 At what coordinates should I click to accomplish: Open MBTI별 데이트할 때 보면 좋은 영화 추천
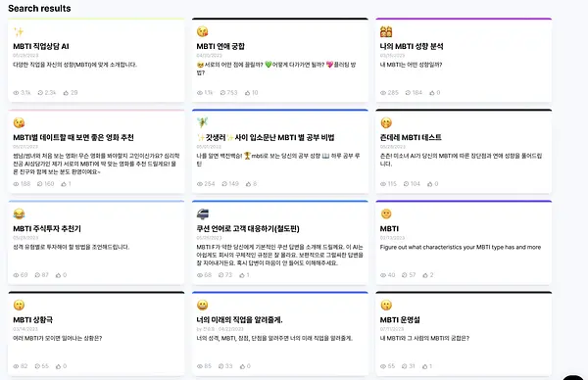73,137
